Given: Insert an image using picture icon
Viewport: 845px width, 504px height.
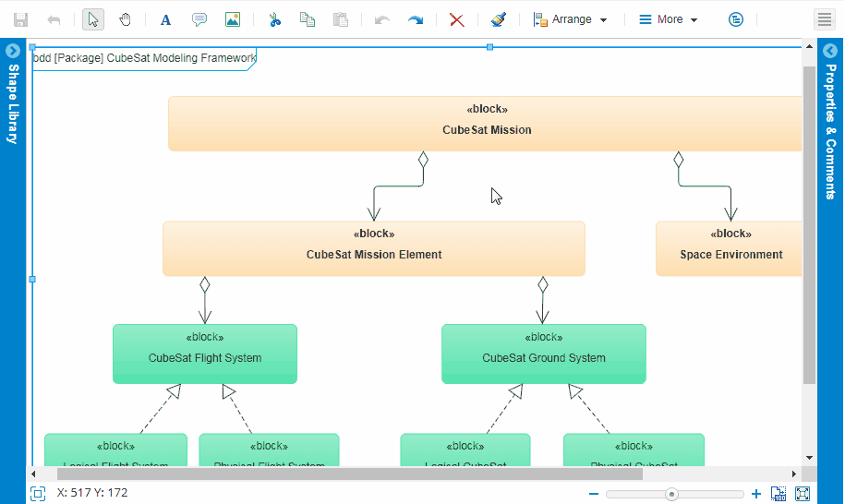Looking at the screenshot, I should point(233,20).
